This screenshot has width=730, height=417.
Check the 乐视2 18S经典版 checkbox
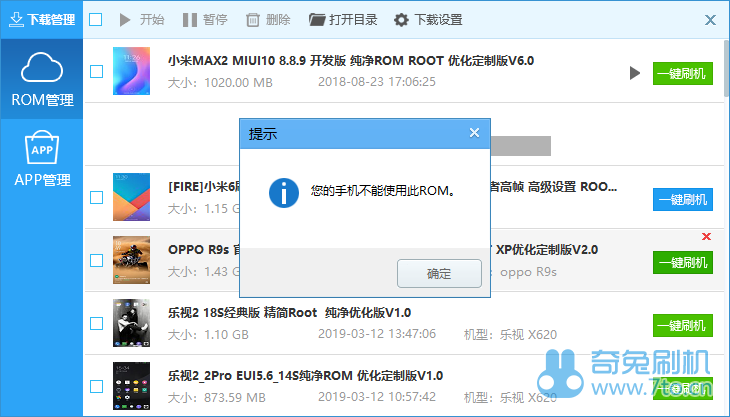pyautogui.click(x=96, y=323)
